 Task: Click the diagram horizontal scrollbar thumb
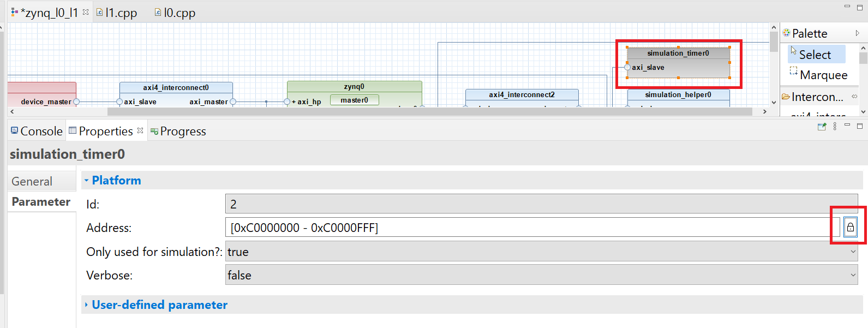(x=429, y=111)
